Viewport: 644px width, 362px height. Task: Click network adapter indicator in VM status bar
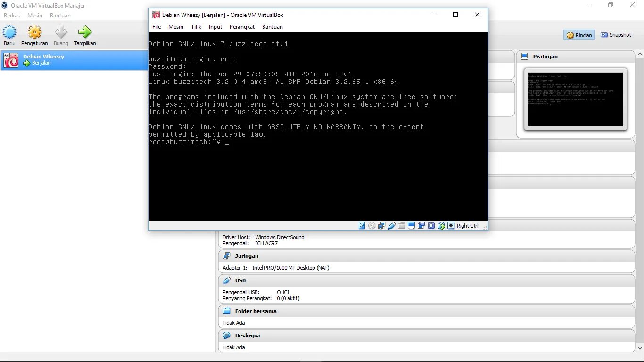[382, 226]
